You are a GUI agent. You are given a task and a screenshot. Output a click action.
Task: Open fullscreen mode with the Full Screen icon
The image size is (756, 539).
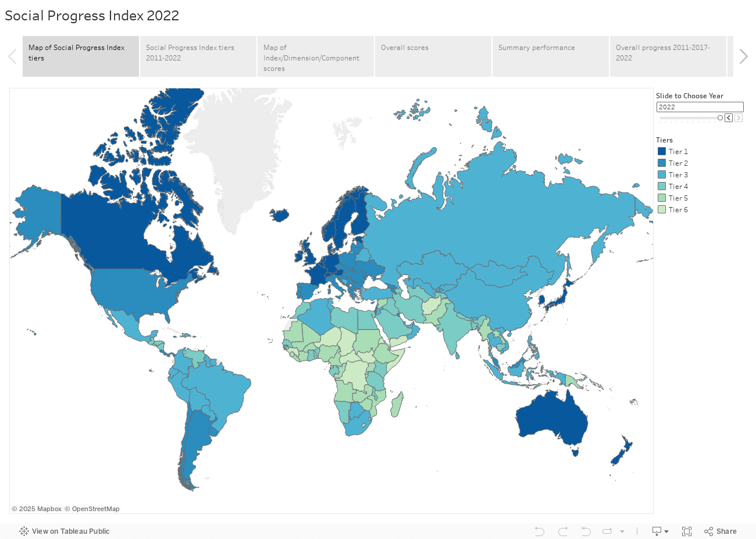click(687, 531)
